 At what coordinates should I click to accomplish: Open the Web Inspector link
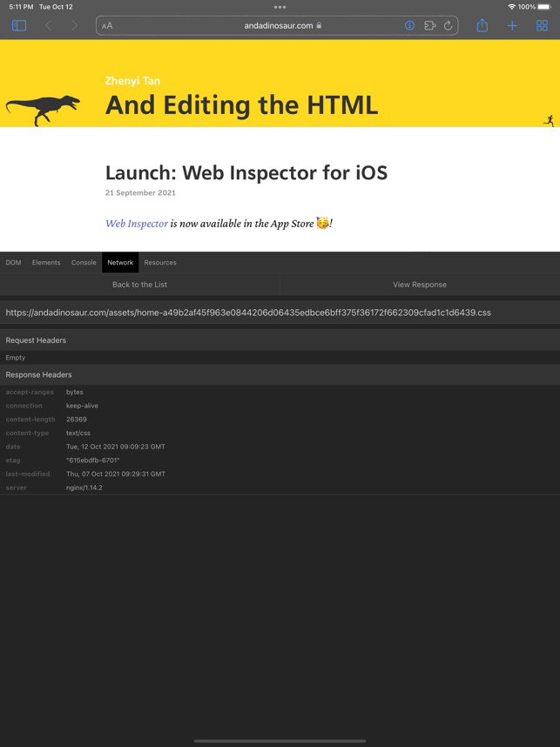coord(137,224)
